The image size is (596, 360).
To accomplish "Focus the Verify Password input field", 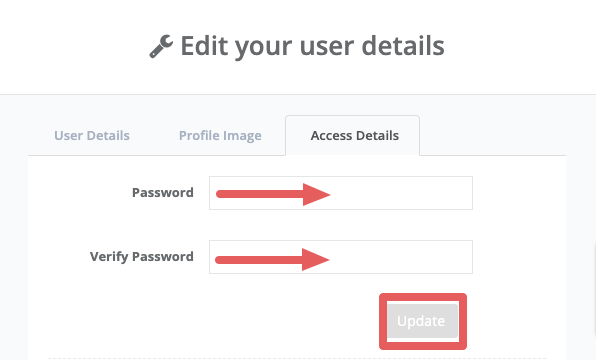I will tap(341, 257).
